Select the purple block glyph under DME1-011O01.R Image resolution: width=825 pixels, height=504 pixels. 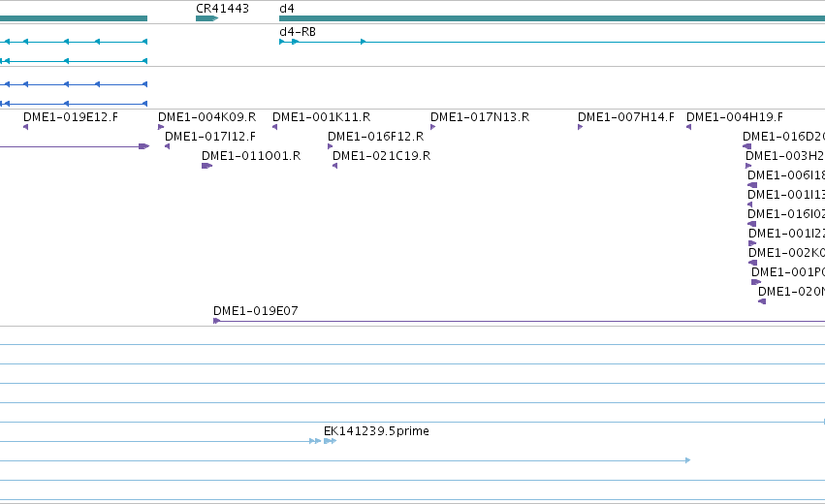coord(206,166)
